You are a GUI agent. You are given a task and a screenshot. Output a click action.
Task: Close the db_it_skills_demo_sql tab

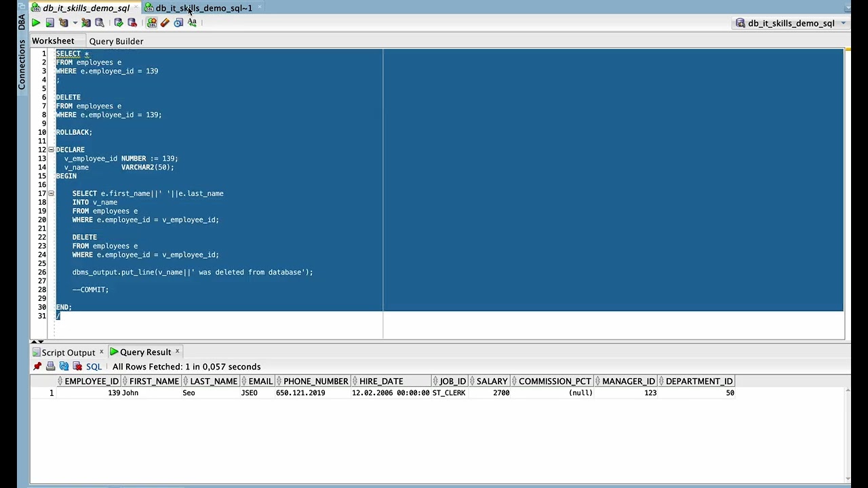click(136, 7)
